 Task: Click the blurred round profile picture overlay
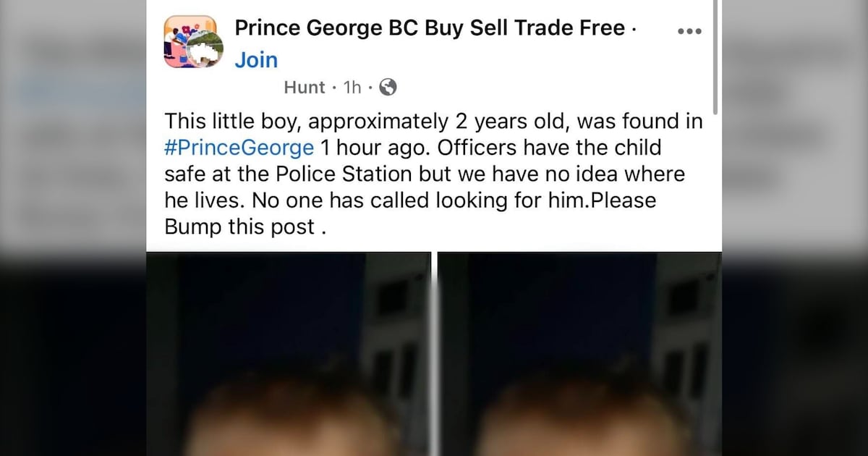(x=205, y=49)
